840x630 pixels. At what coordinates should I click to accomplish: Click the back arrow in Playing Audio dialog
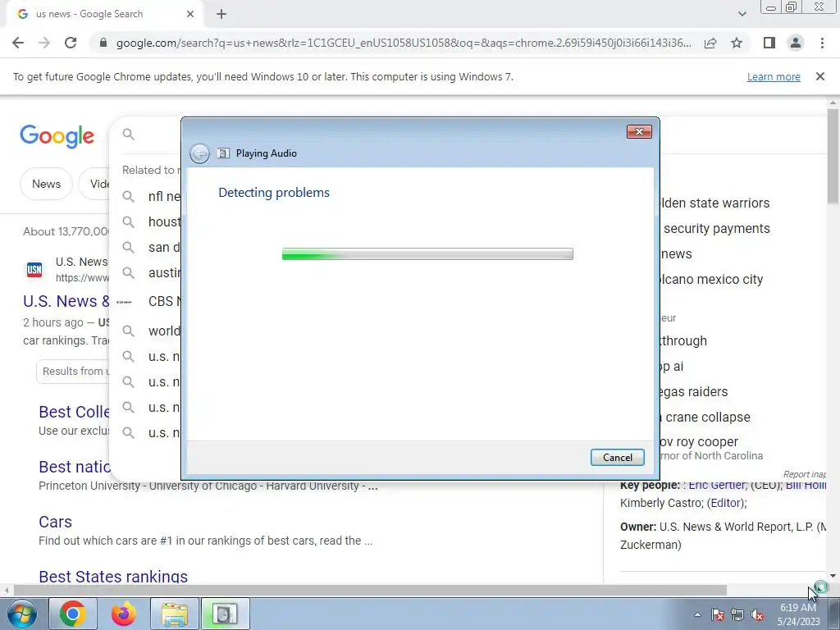tap(200, 153)
